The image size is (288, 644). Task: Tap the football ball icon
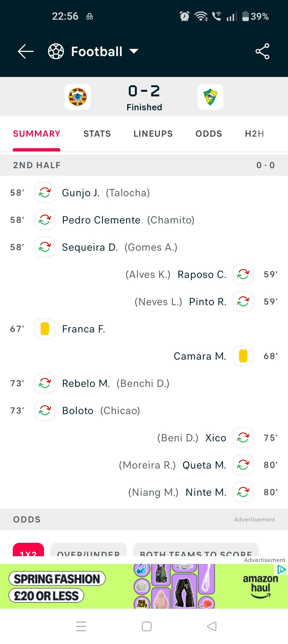point(56,51)
